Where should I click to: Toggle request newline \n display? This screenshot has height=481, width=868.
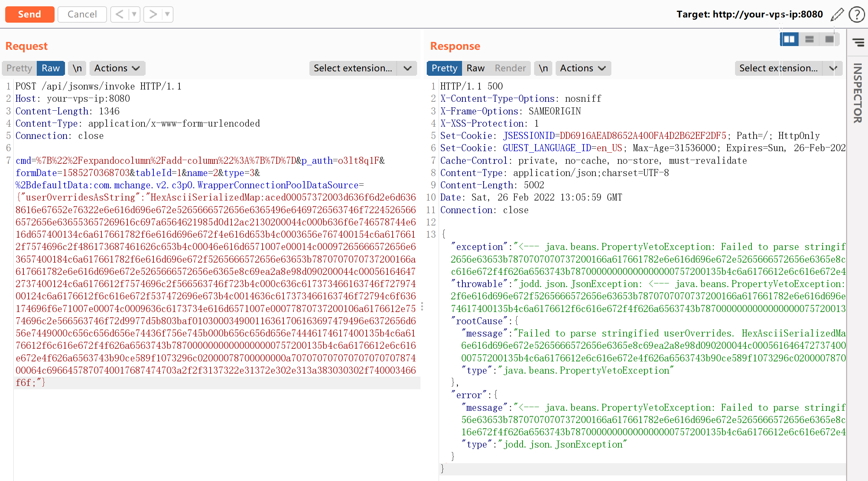pos(77,68)
